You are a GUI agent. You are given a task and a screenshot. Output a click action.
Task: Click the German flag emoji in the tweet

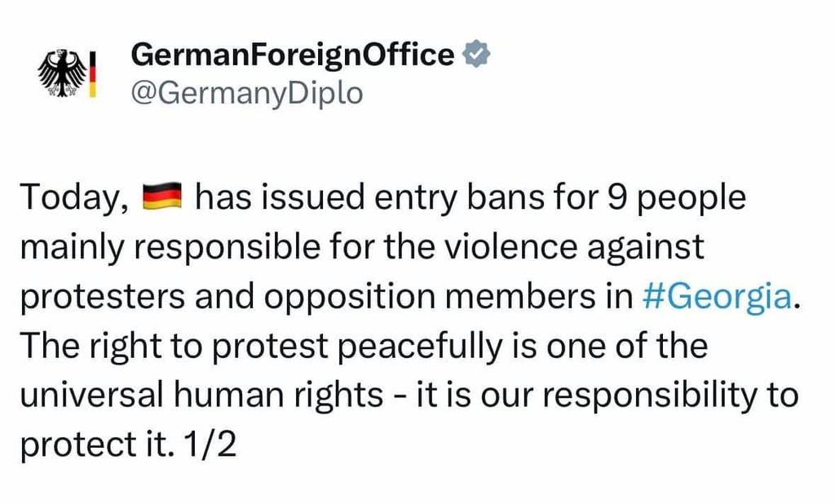pos(166,197)
